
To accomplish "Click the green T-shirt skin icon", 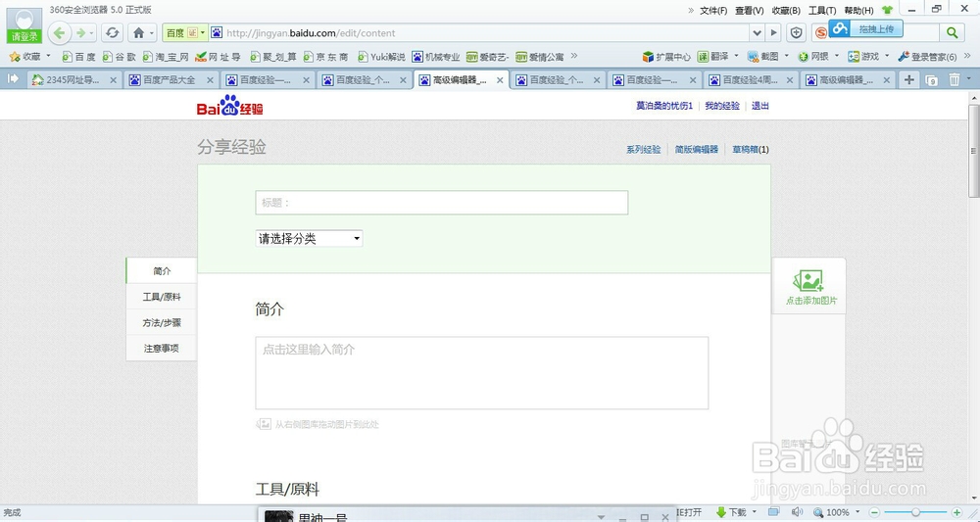I will tap(888, 10).
